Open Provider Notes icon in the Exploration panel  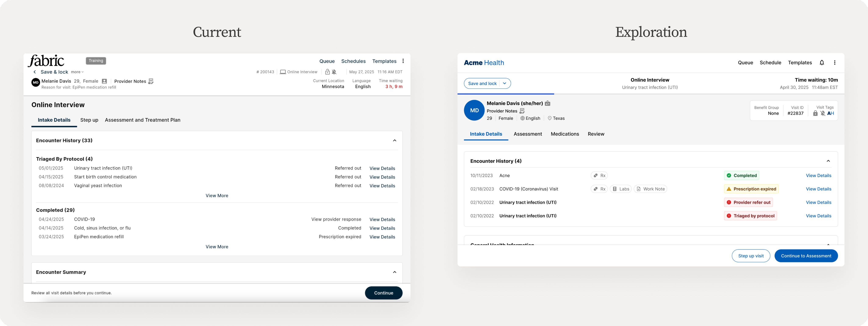point(522,111)
